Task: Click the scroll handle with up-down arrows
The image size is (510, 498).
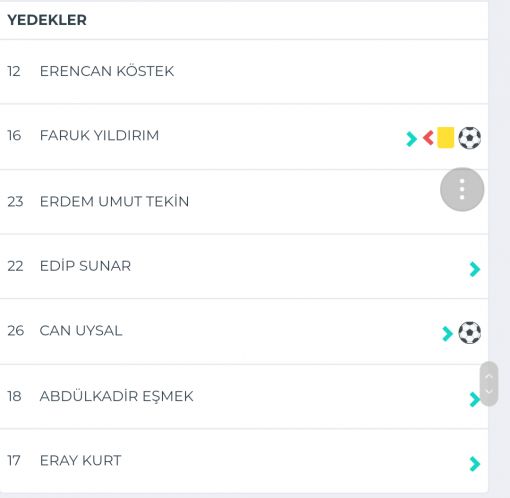Action: [x=489, y=384]
